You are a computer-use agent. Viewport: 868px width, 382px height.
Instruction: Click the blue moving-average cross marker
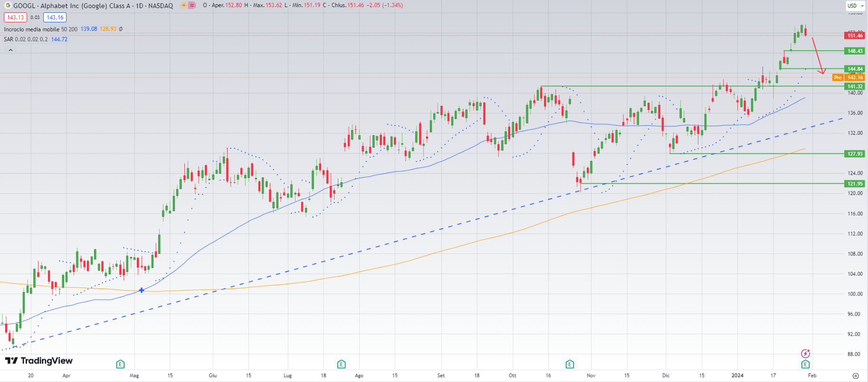(x=142, y=290)
